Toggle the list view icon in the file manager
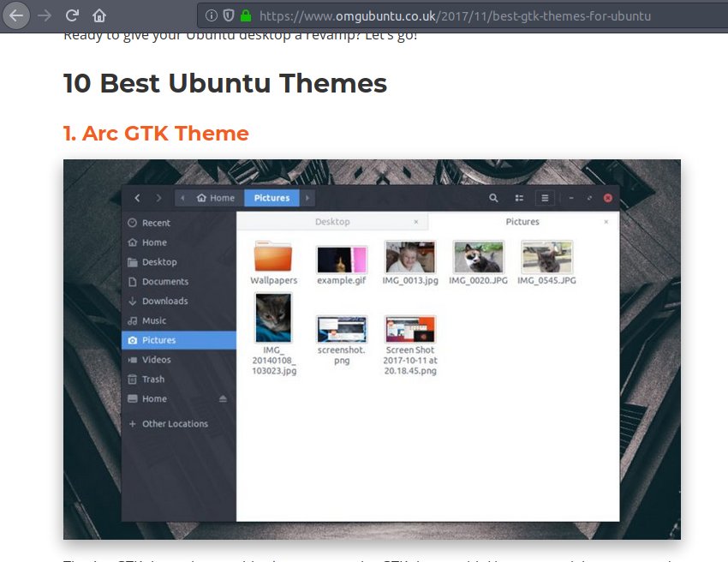This screenshot has height=562, width=728. [519, 198]
